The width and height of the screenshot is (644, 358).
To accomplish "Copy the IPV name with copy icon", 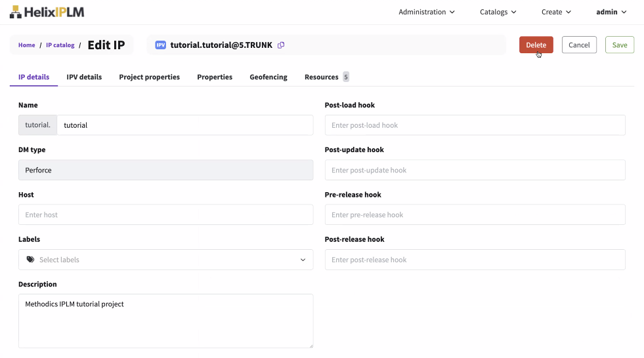I will (281, 45).
